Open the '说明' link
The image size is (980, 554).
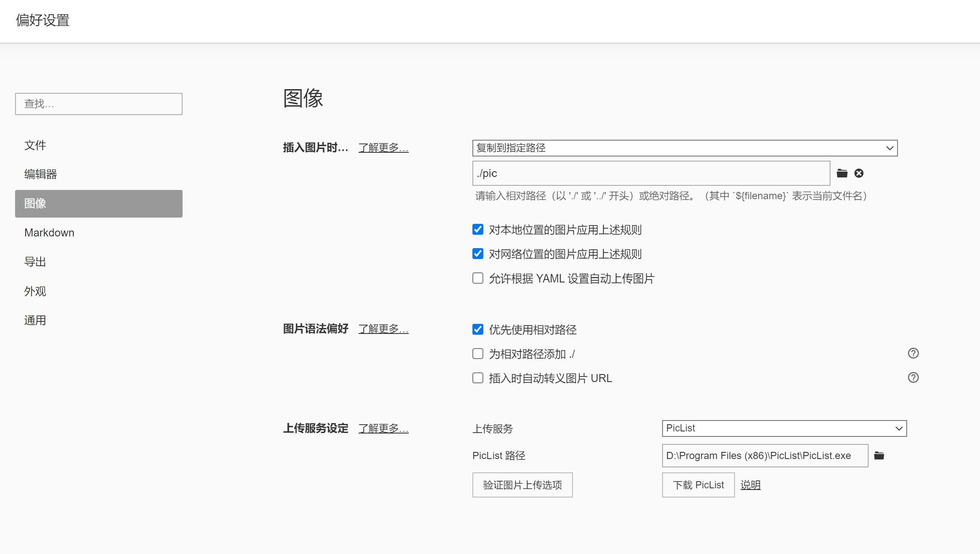coord(750,485)
